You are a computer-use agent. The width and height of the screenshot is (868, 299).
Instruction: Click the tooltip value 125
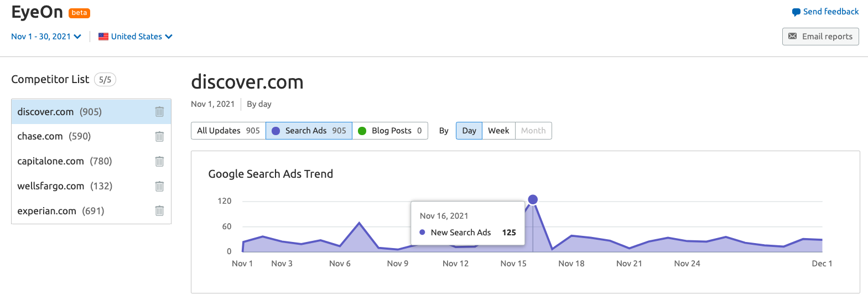[x=509, y=233]
